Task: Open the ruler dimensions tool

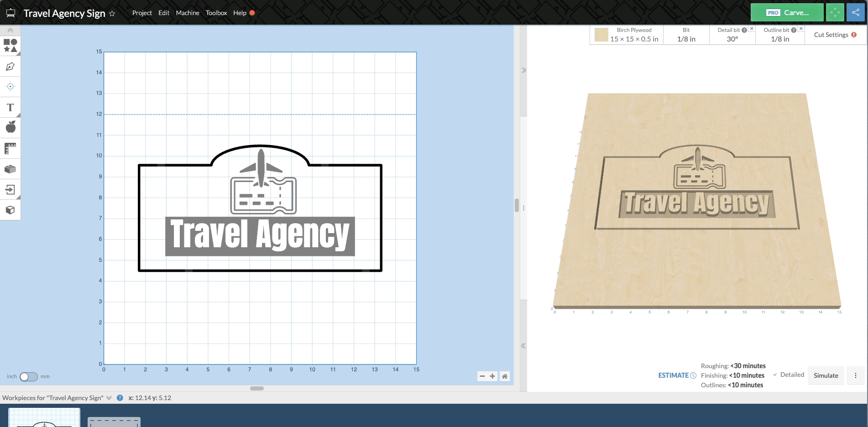Action: click(10, 148)
